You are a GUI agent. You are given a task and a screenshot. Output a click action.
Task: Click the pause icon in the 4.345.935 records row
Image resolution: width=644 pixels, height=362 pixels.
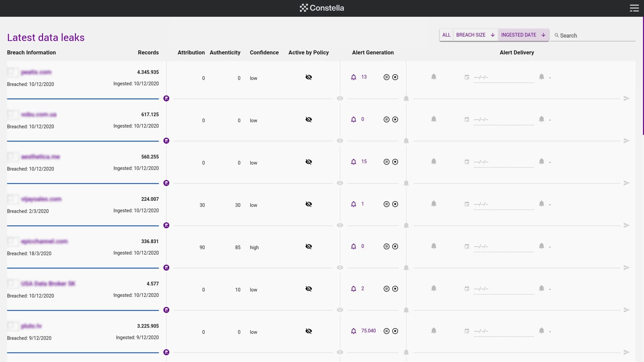pos(386,77)
